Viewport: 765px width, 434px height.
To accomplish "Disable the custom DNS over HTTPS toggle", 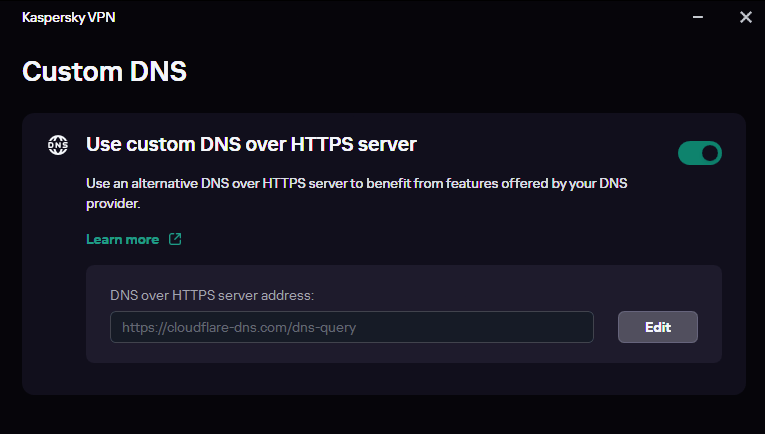I will [x=700, y=153].
